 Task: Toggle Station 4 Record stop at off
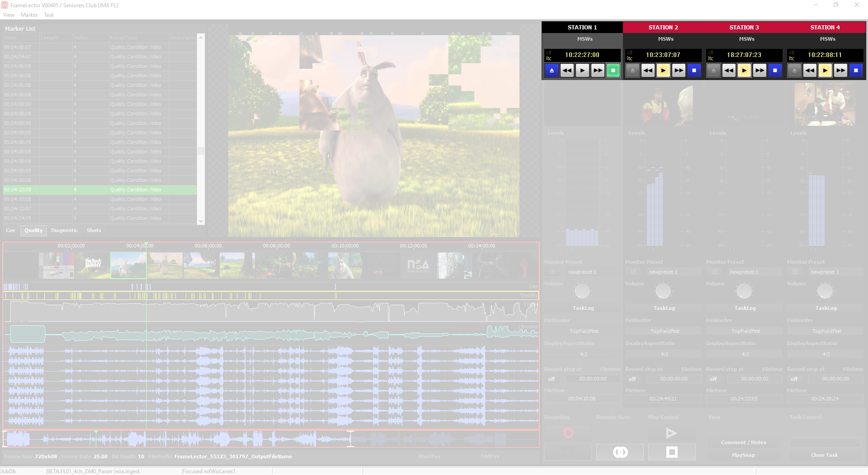[794, 379]
